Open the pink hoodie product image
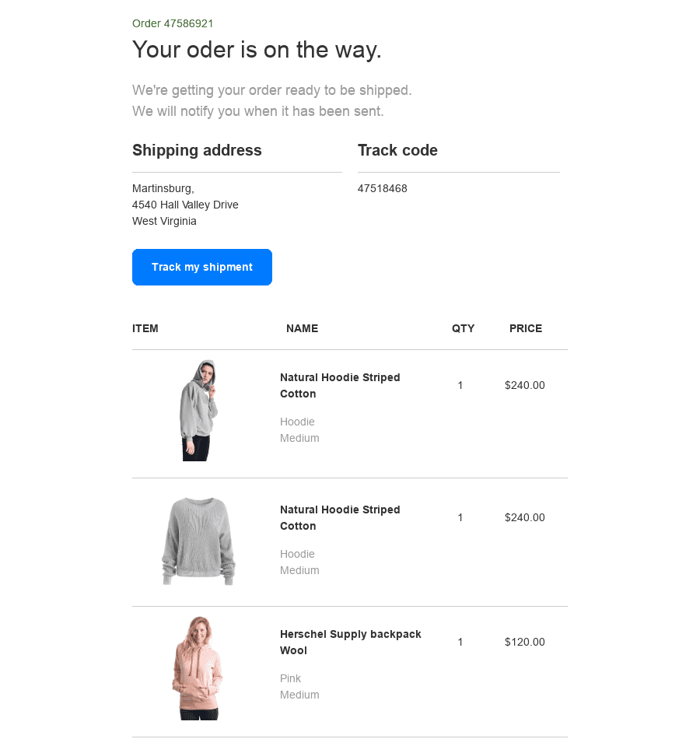 (198, 667)
